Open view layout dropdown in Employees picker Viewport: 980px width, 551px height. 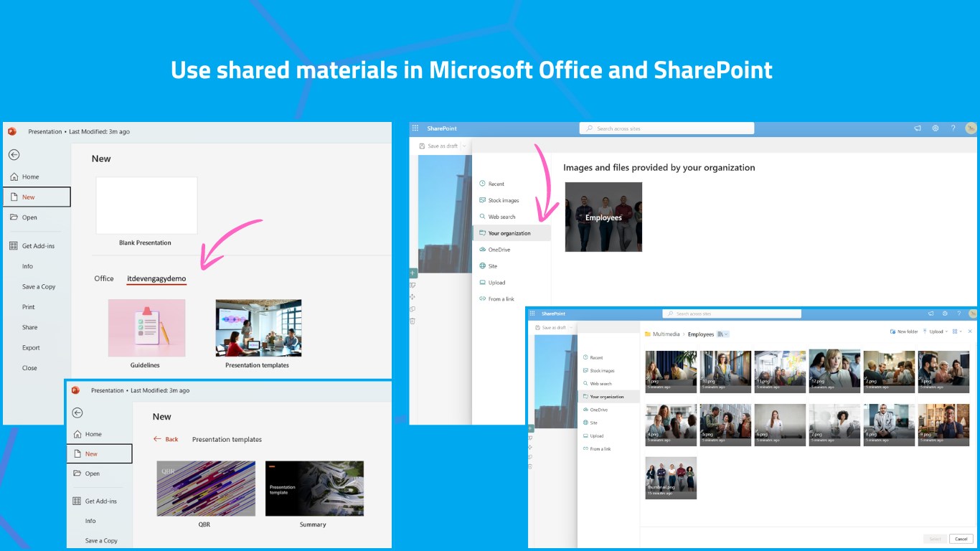957,331
